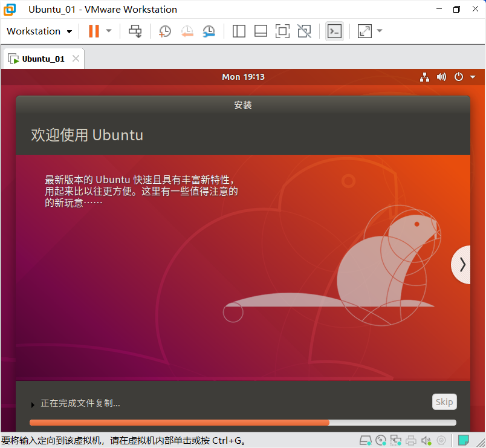The image size is (486, 448).
Task: Restore down the VMware window
Action: pos(456,9)
